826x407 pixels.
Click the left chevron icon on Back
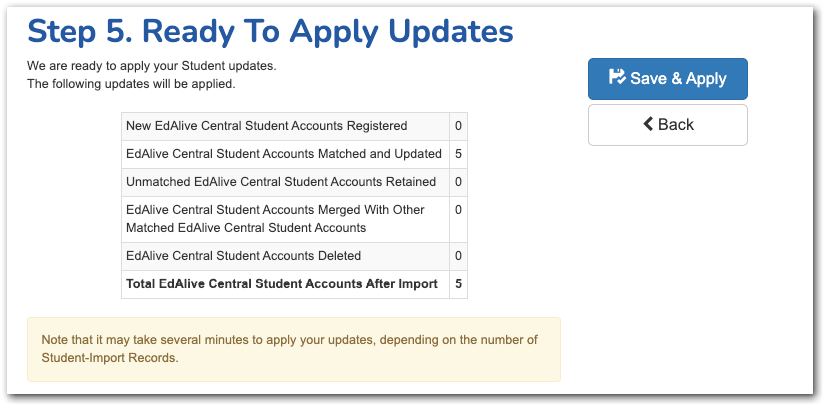click(648, 124)
